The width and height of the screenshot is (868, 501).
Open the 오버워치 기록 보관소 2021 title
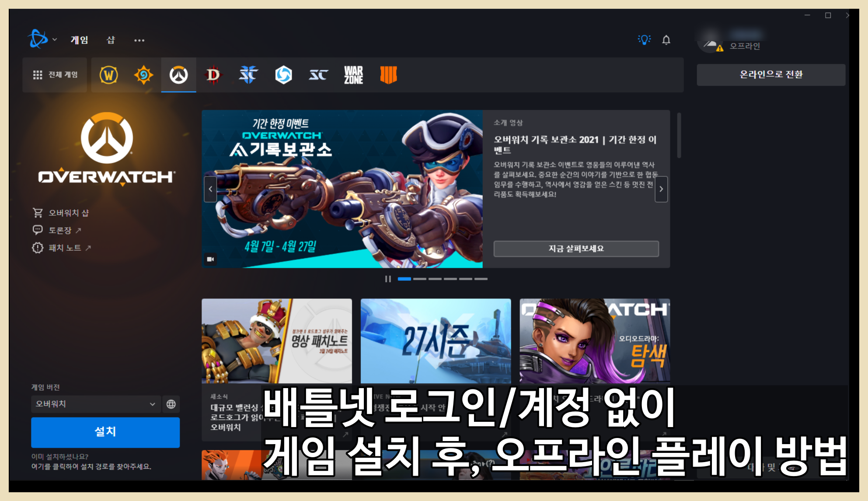click(x=575, y=144)
